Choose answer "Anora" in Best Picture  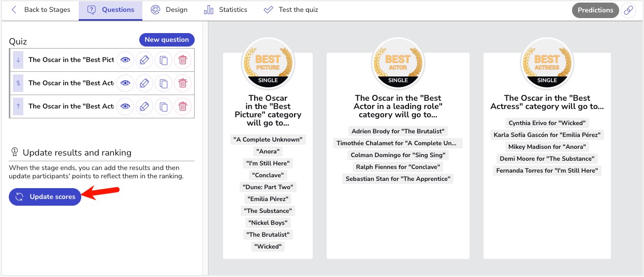pos(268,151)
